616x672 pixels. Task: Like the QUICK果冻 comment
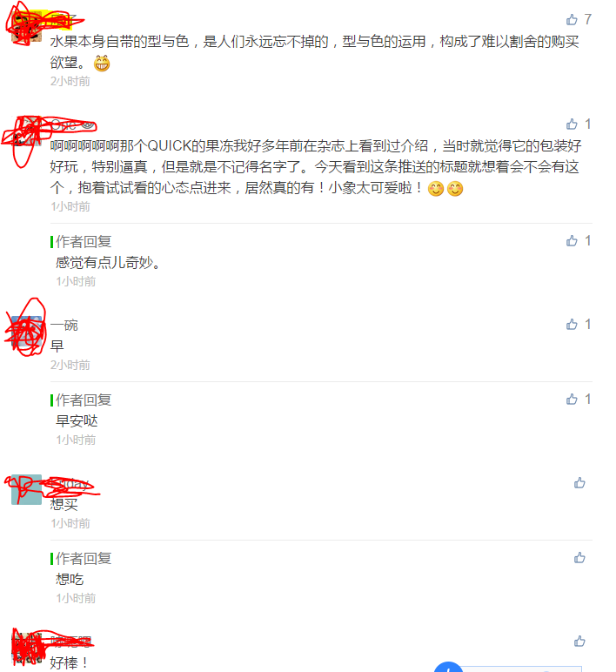pyautogui.click(x=572, y=124)
